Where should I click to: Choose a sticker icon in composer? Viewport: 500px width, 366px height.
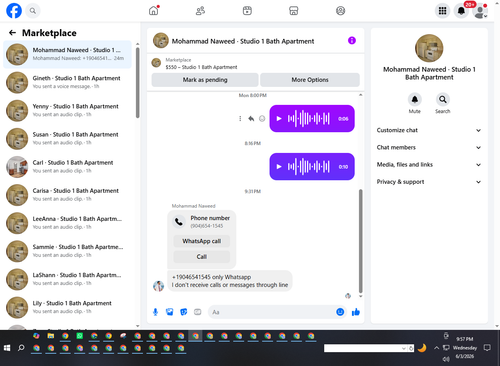tap(184, 312)
